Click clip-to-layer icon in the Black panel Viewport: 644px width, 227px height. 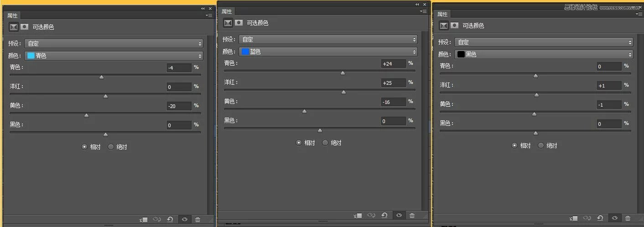click(573, 218)
